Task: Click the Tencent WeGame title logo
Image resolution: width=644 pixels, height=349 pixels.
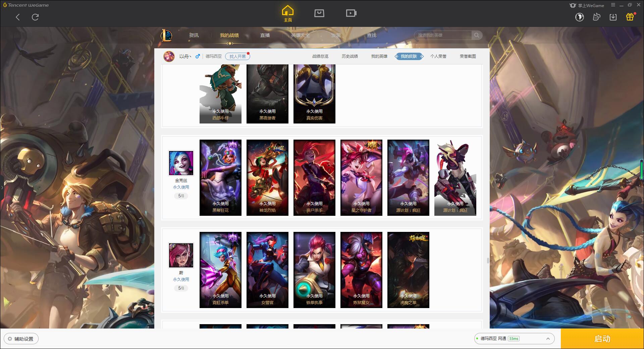Action: click(26, 5)
